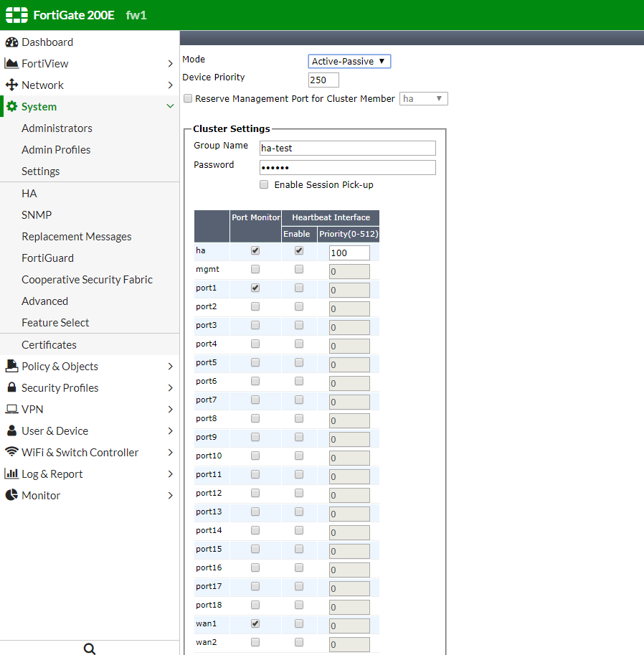Click the FortiGate logo icon
This screenshot has width=644, height=655.
click(x=16, y=15)
